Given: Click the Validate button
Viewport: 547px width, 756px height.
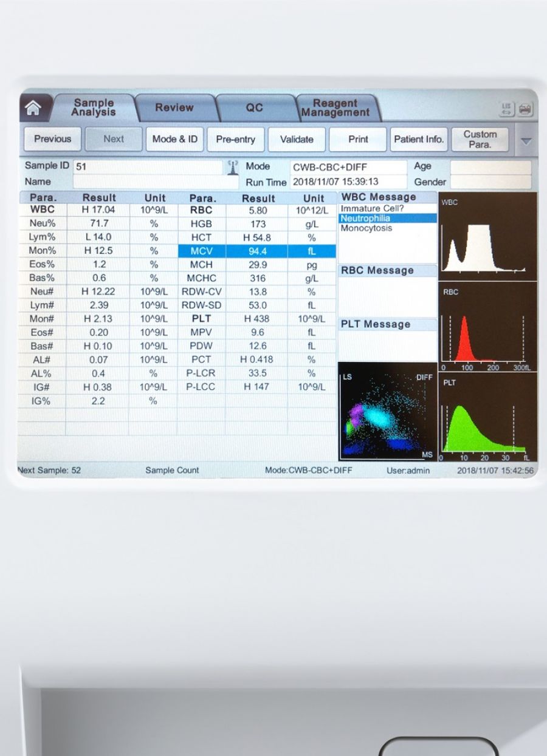Looking at the screenshot, I should 297,139.
